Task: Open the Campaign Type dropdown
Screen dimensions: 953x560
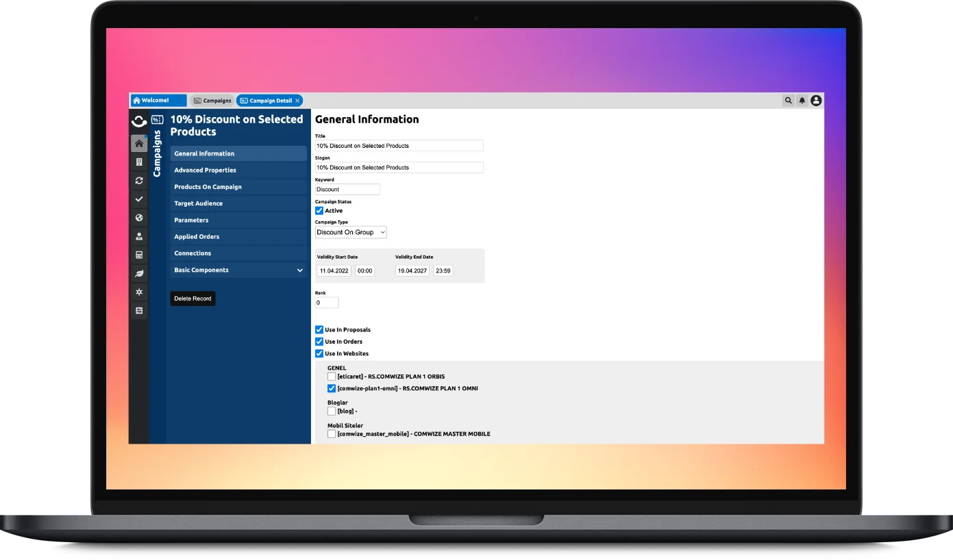Action: [x=351, y=232]
